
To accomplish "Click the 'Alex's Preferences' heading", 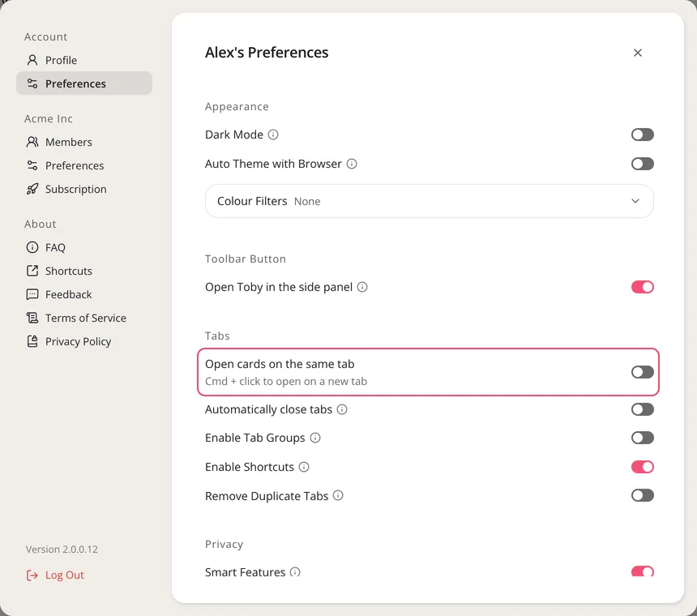I will (x=267, y=53).
